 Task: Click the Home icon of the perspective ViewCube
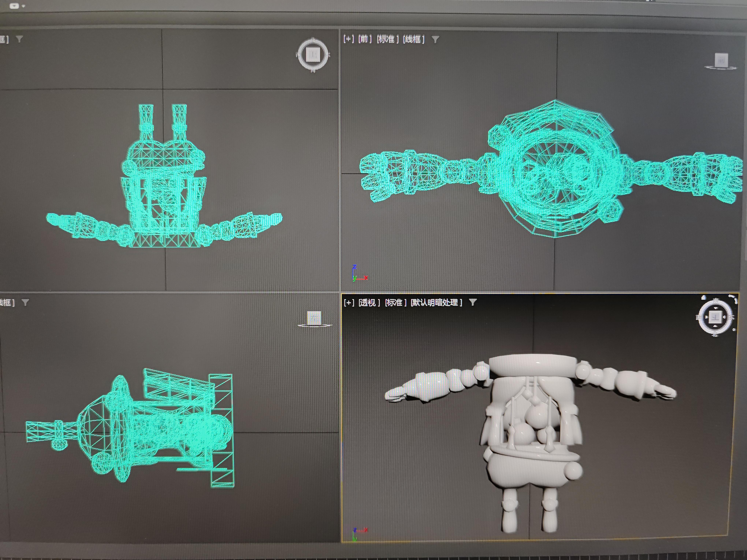click(x=704, y=297)
